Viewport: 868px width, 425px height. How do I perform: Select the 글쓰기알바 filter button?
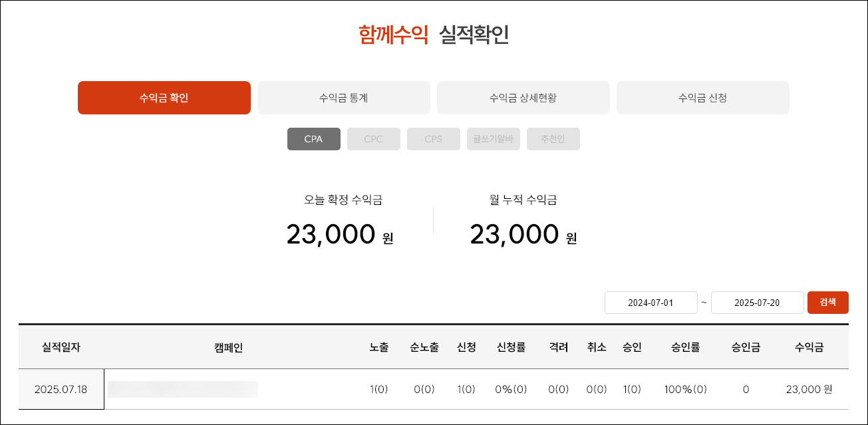tap(493, 139)
